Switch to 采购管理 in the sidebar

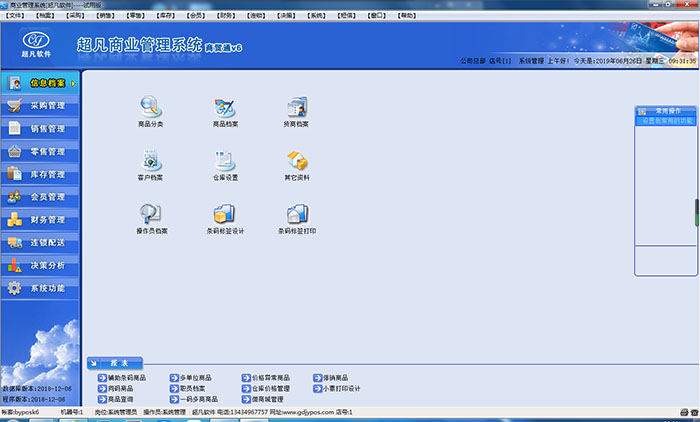pos(40,106)
